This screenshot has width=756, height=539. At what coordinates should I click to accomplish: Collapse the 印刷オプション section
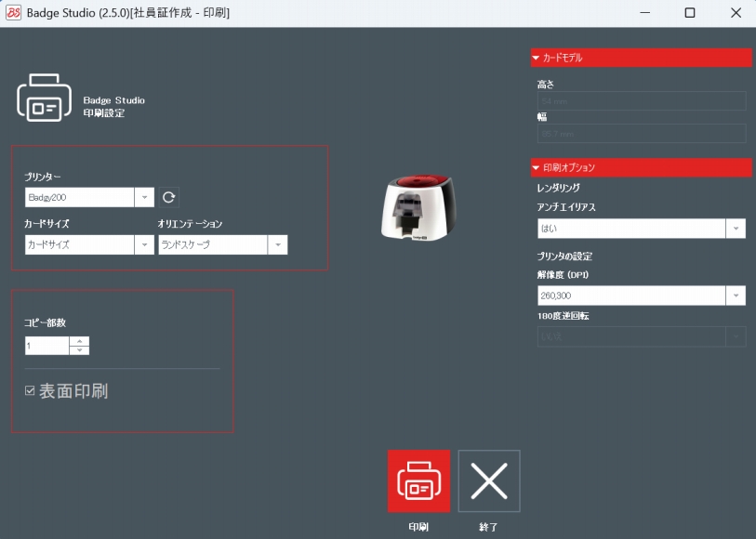[x=537, y=168]
